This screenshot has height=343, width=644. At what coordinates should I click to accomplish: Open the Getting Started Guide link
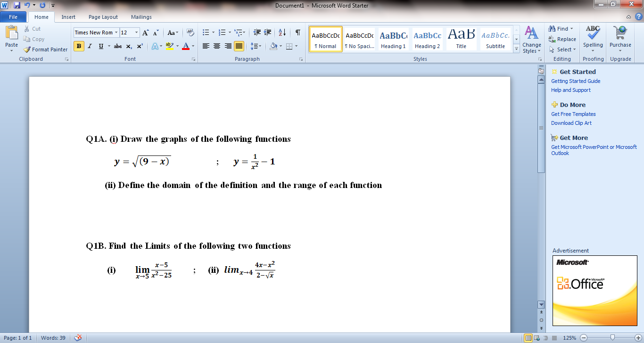[576, 81]
